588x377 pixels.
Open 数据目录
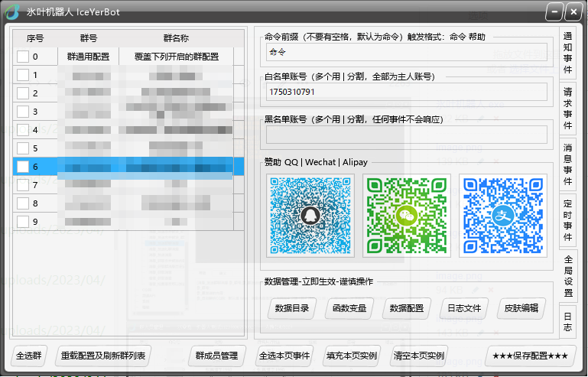point(292,308)
